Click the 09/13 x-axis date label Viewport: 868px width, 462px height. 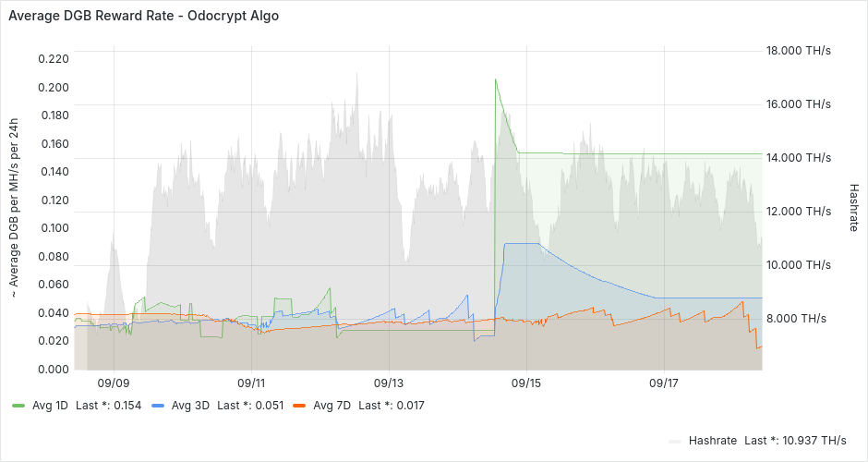389,383
